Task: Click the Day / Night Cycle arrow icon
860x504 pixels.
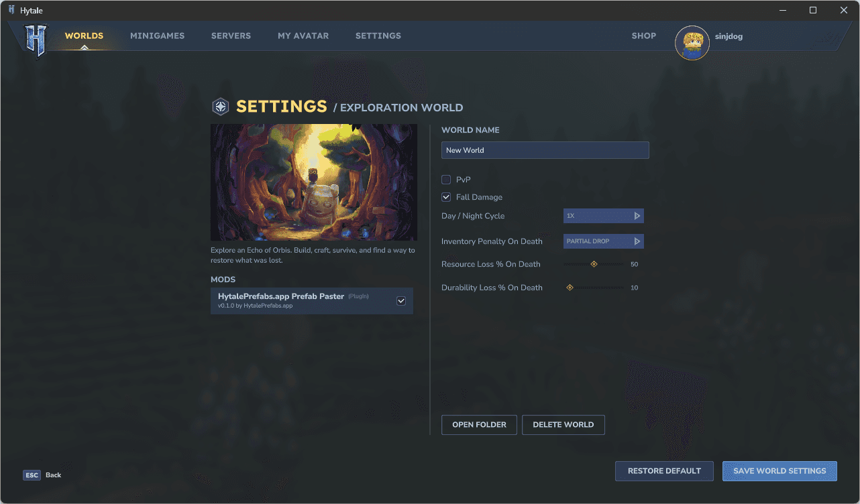Action: (637, 216)
